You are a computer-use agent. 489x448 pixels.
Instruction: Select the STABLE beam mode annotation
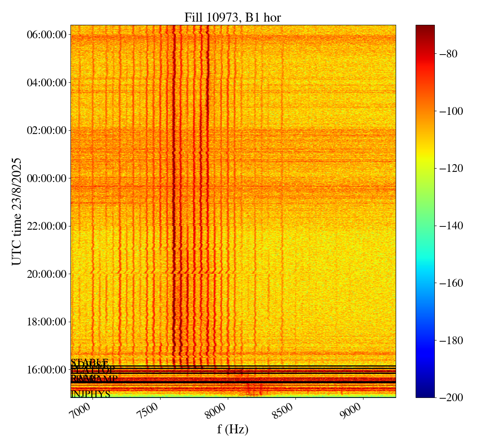pos(90,362)
